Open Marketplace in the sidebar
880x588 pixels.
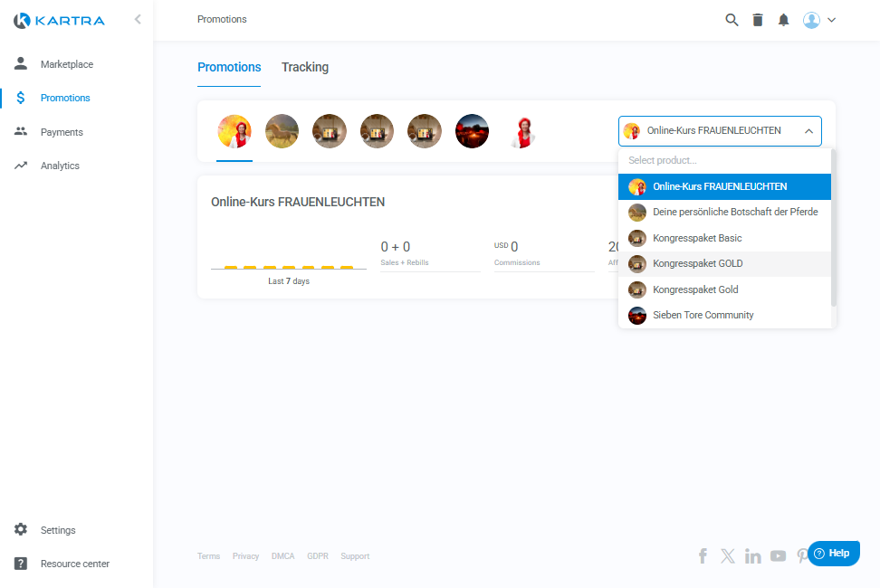pyautogui.click(x=67, y=64)
